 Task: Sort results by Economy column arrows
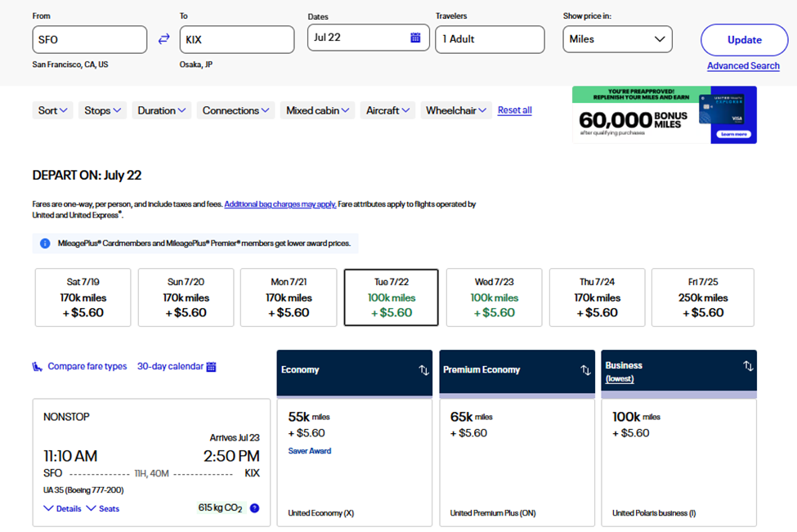pyautogui.click(x=423, y=370)
